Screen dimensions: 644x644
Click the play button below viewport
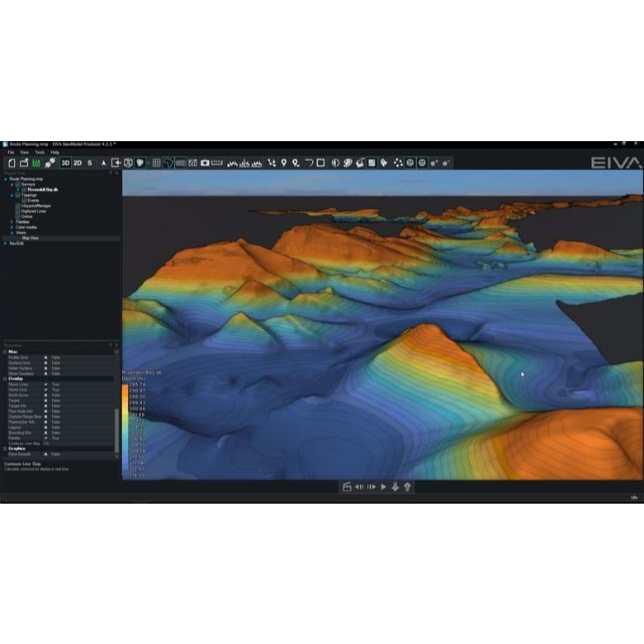(384, 486)
